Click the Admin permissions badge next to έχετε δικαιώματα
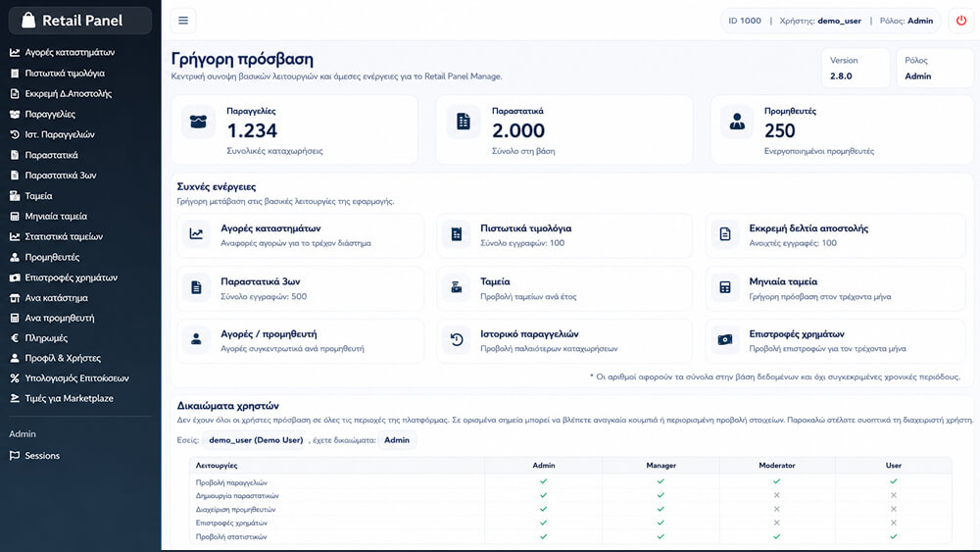This screenshot has width=980, height=552. pos(397,440)
